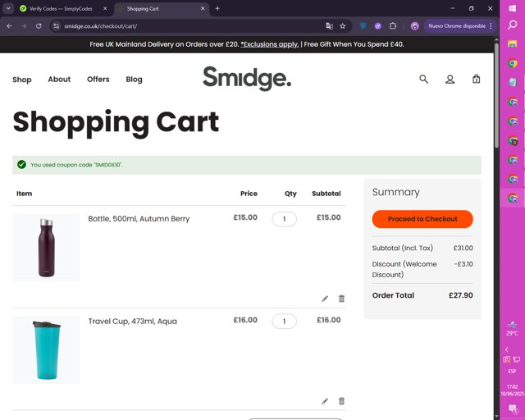Open the Chrome profile avatar
Image resolution: width=525 pixels, height=420 pixels.
click(414, 25)
